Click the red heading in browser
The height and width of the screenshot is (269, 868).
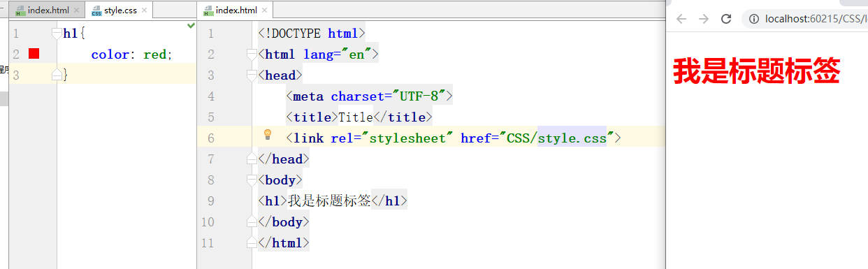pos(755,71)
